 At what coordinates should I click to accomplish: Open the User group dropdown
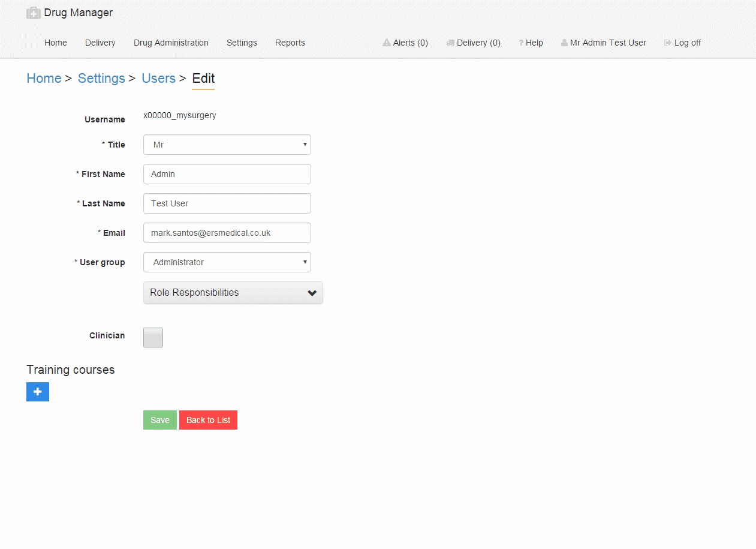(x=227, y=262)
